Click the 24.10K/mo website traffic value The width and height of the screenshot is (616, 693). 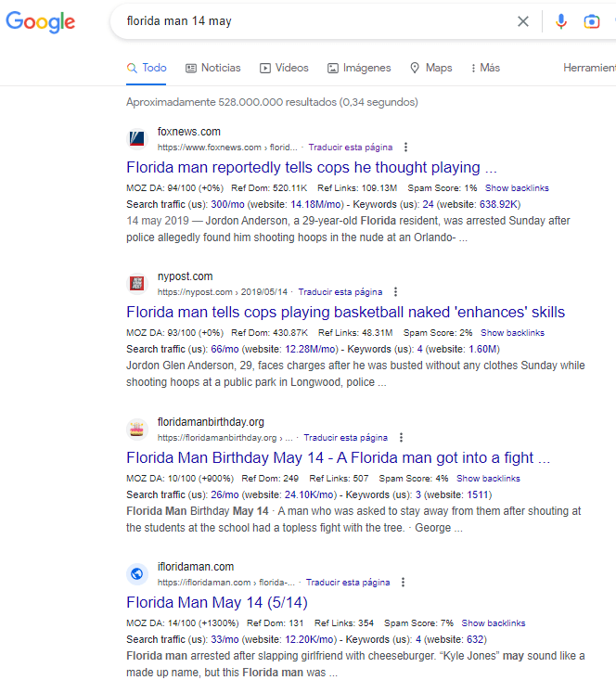pos(309,494)
